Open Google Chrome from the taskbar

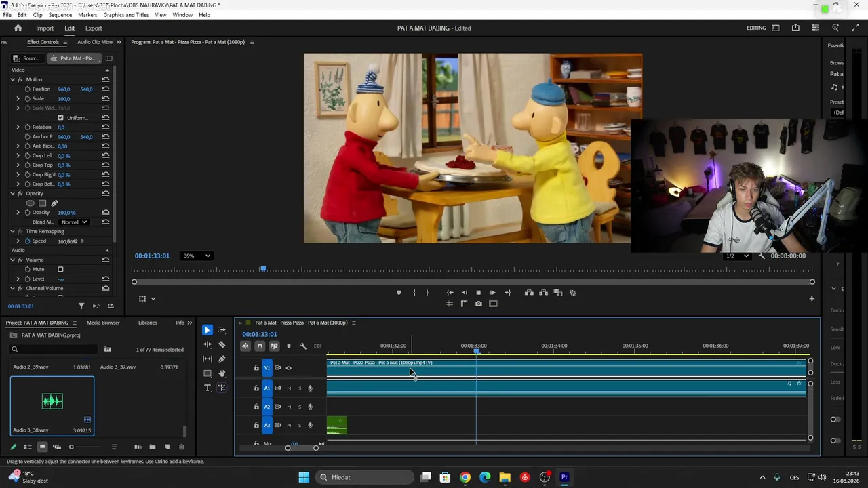tap(465, 477)
